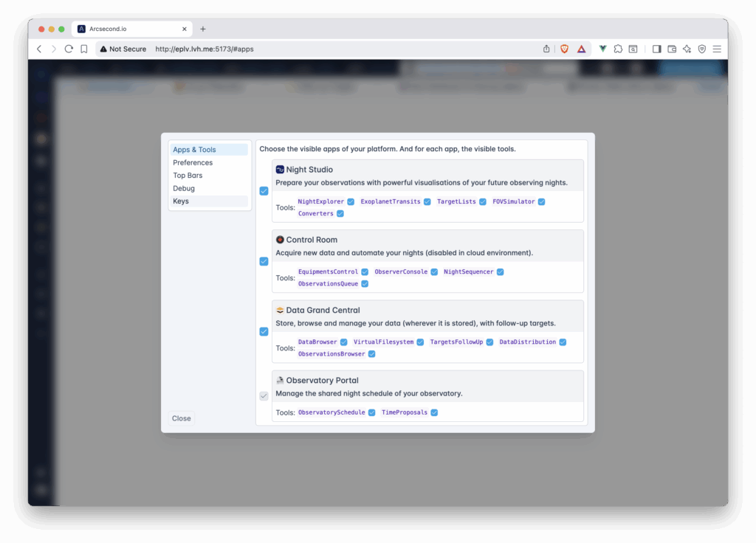Disable the entire Night Studio app checkbox

pos(264,191)
